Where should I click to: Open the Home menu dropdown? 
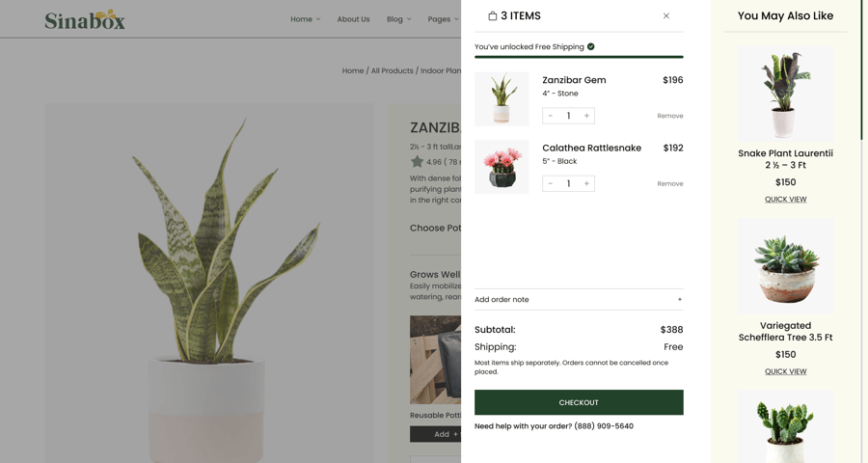[306, 19]
